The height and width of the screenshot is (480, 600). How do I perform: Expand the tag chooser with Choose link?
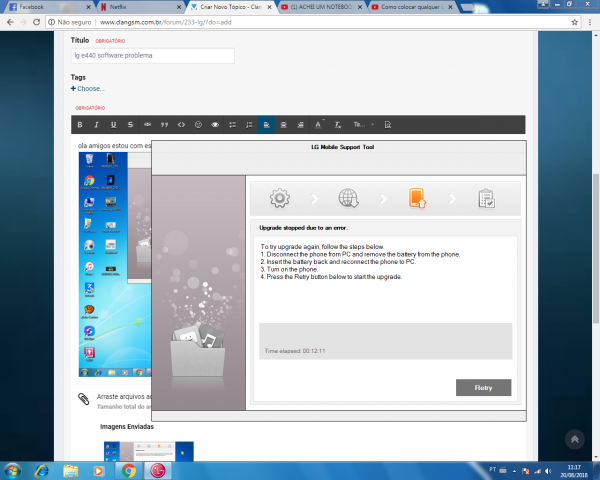(x=88, y=89)
